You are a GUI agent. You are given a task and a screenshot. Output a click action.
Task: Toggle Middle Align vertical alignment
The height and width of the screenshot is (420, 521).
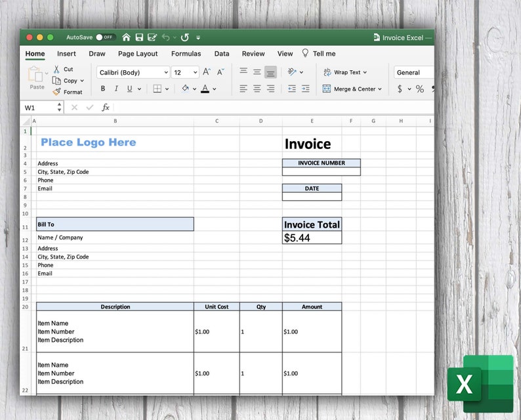(257, 72)
